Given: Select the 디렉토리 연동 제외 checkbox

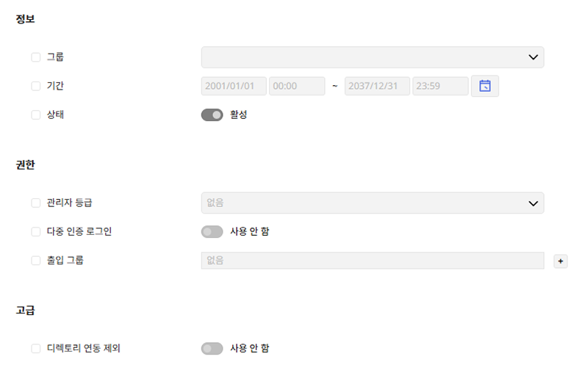Looking at the screenshot, I should pos(36,348).
